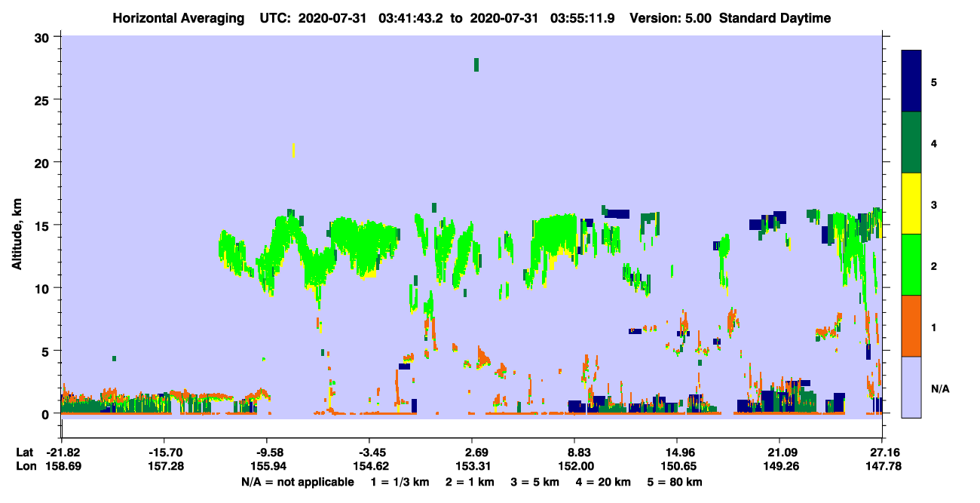The height and width of the screenshot is (503, 980).
Task: Click the y-axis tick label 25
Action: [x=44, y=100]
